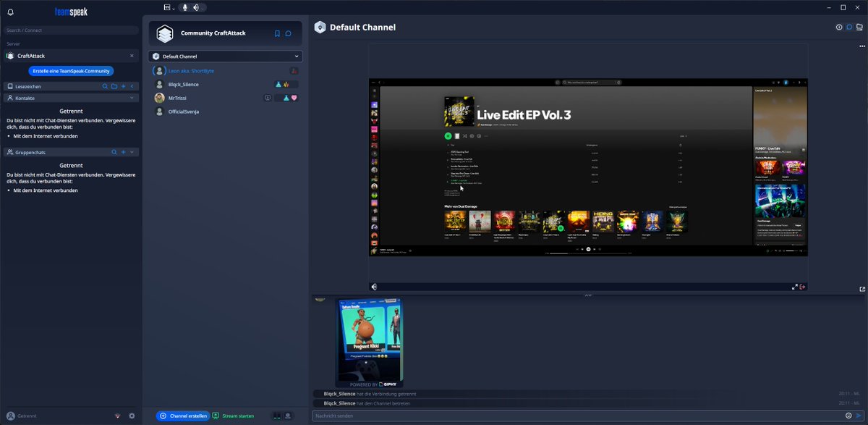Viewport: 868px width, 425px height.
Task: Mute the speaker output icon
Action: coord(196,7)
